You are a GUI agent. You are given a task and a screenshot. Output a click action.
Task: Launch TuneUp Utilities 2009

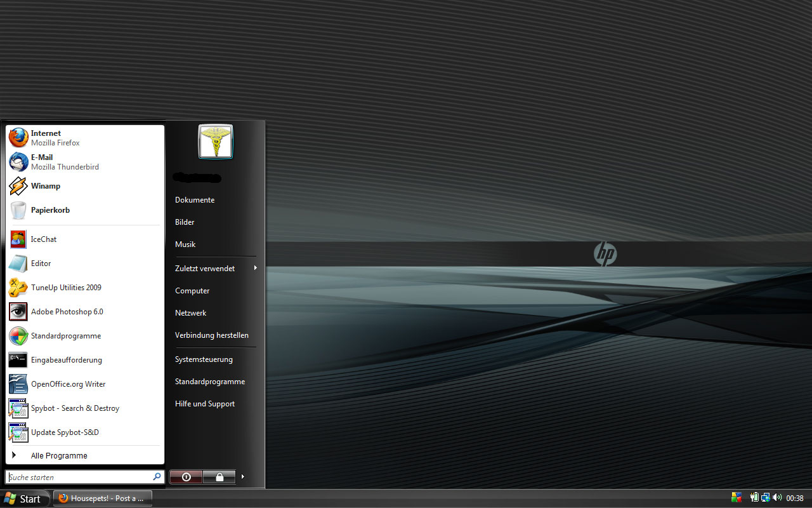click(x=85, y=288)
